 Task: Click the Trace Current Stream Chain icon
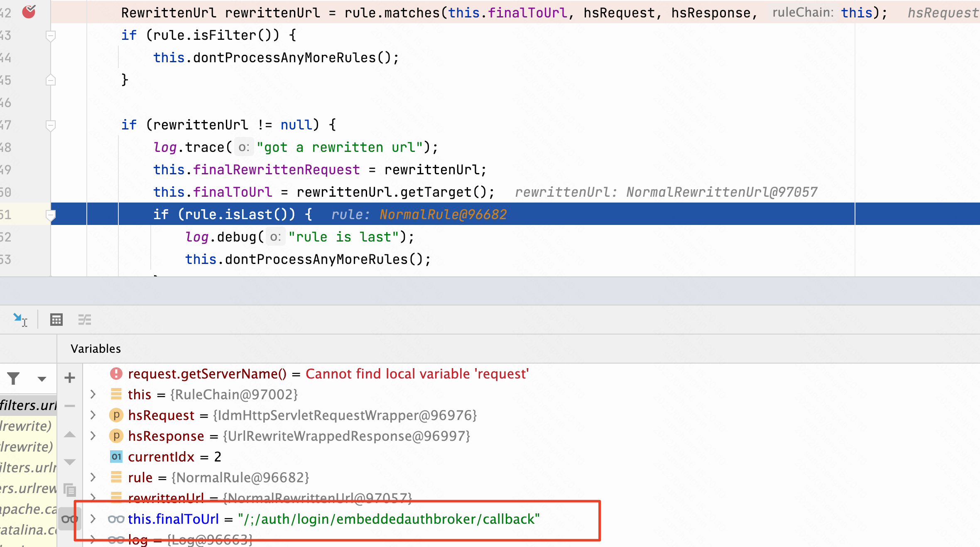tap(85, 320)
